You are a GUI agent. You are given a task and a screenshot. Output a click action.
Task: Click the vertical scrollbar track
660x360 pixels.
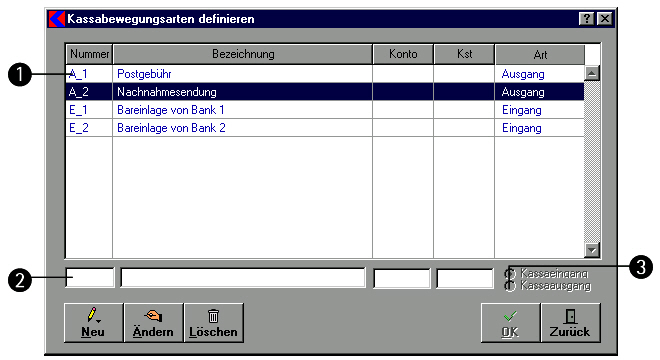(x=592, y=162)
